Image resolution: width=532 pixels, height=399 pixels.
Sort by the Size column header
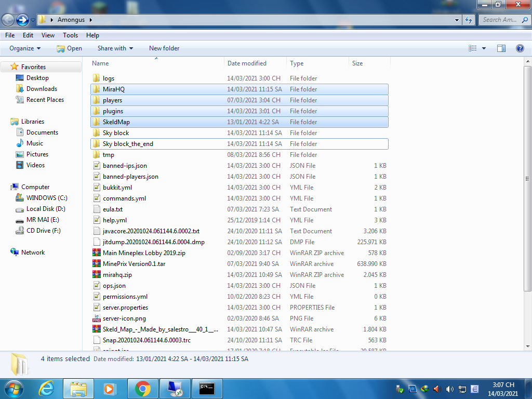click(370, 63)
